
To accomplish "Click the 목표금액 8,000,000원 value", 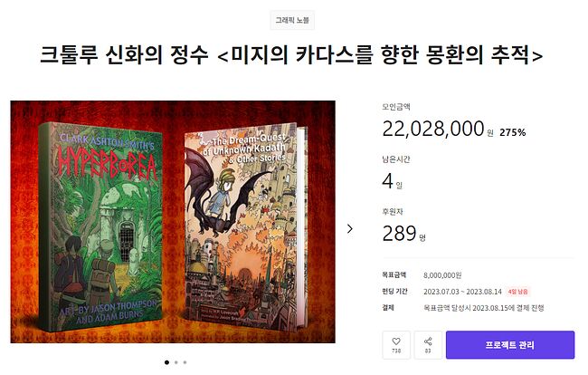I will 442,275.
